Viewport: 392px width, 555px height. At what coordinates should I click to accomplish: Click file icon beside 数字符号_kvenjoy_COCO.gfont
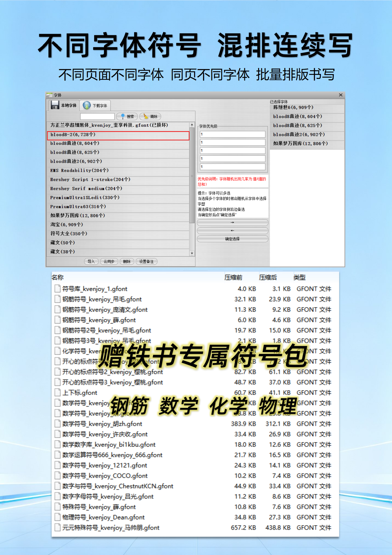click(x=58, y=475)
